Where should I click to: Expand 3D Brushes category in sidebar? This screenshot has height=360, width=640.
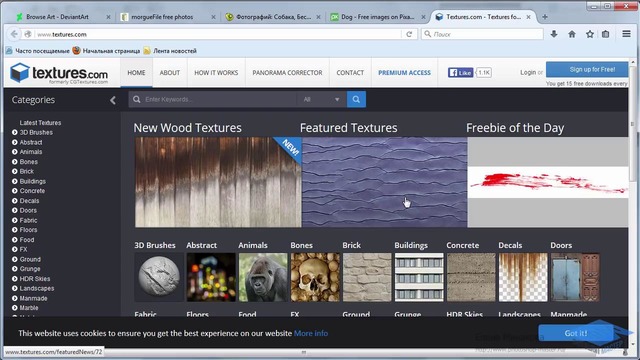[15, 132]
